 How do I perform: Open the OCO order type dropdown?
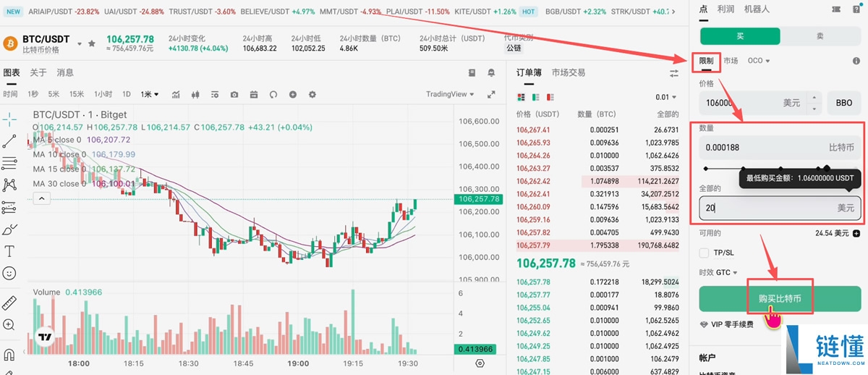(759, 61)
